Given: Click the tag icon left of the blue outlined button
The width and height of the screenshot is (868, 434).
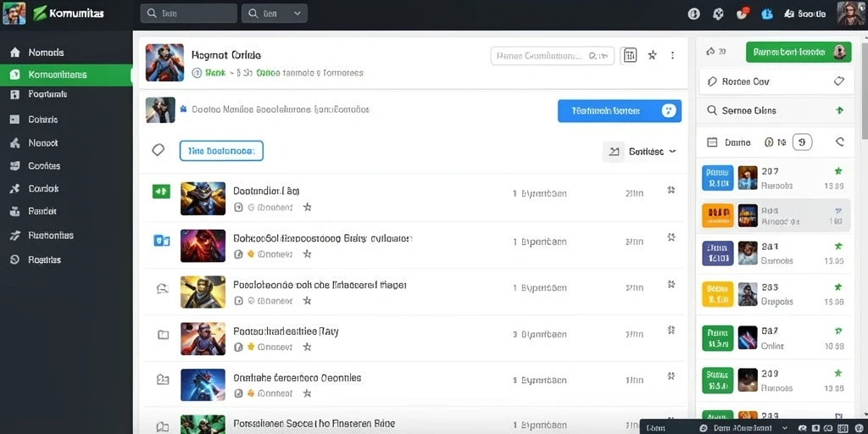Looking at the screenshot, I should coord(159,150).
